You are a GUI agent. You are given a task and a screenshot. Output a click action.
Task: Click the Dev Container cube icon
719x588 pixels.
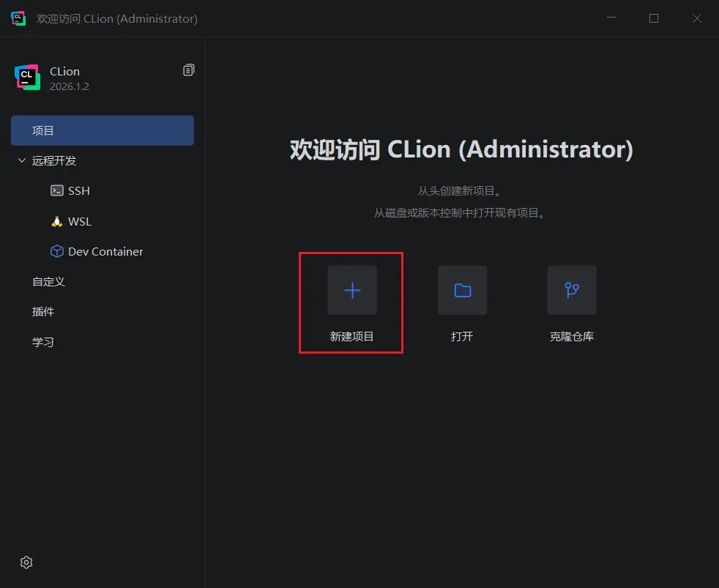(57, 251)
